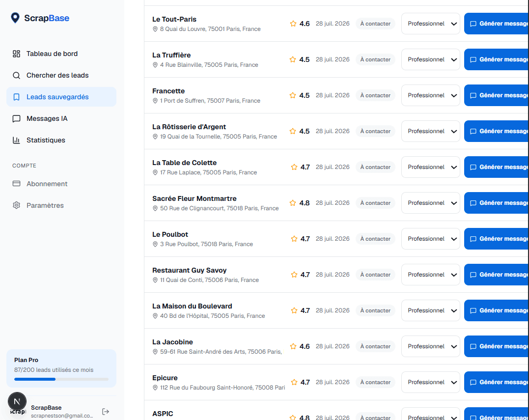Viewport: 529px width, 420px height.
Task: Click the star icon for La Truffière
Action: [x=293, y=59]
